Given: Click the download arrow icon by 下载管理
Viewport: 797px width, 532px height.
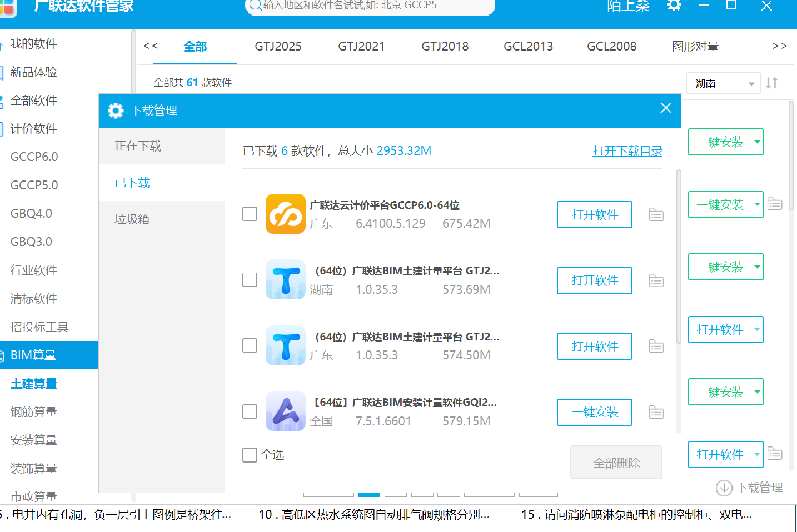Looking at the screenshot, I should [724, 488].
